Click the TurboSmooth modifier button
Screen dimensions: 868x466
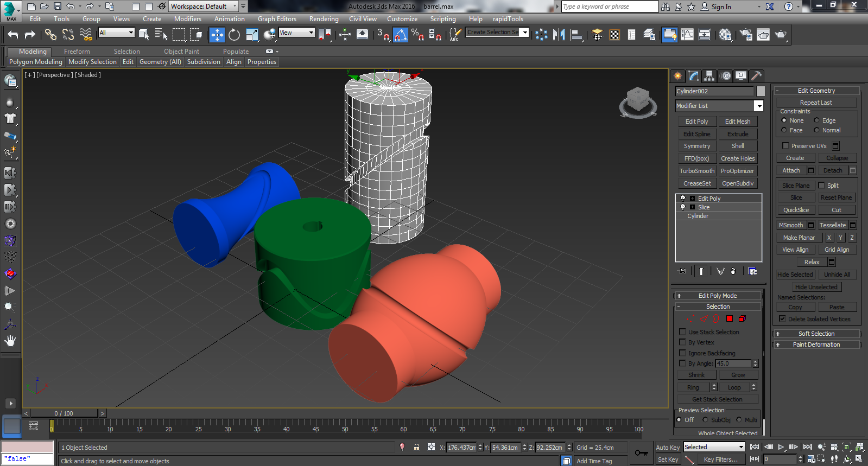click(x=697, y=171)
